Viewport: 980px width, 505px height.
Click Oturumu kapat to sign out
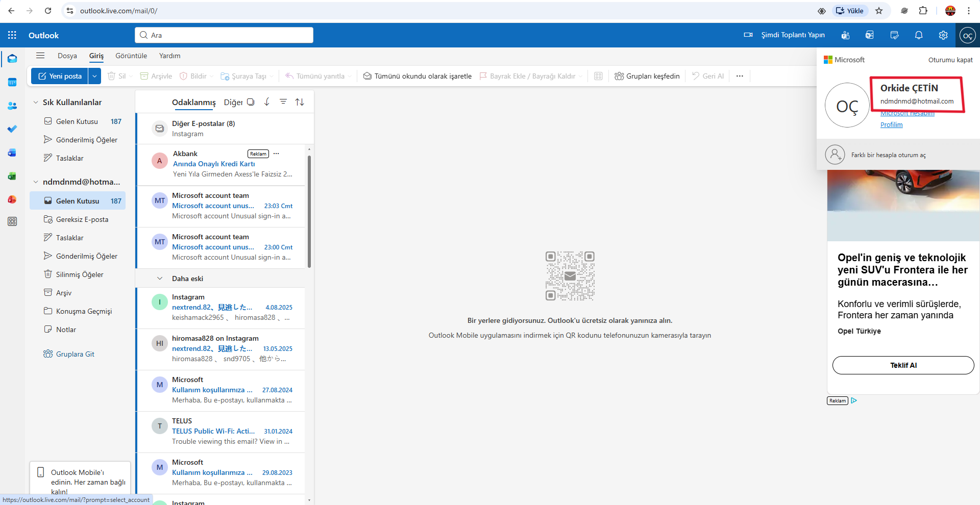pyautogui.click(x=950, y=60)
